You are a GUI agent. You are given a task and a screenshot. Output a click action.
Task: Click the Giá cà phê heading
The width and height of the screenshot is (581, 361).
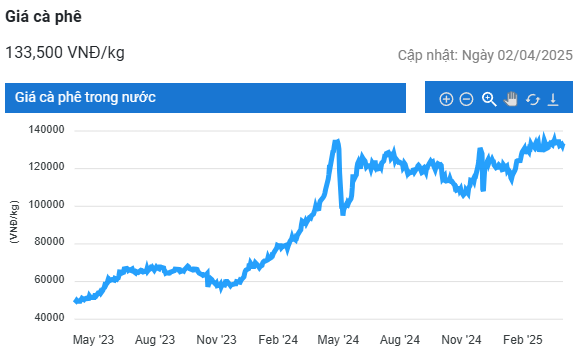[43, 17]
